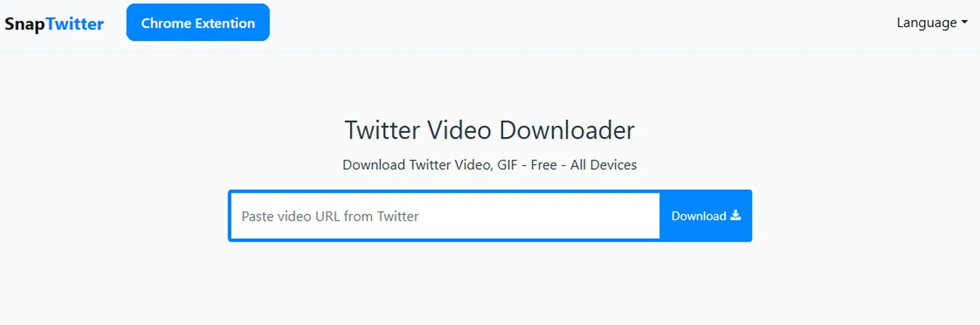The height and width of the screenshot is (325, 980).
Task: Click the All Devices text in the subtitle
Action: point(604,165)
